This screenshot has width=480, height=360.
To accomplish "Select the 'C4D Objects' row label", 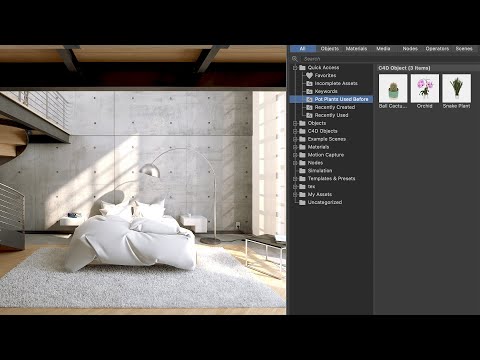I will tap(322, 131).
